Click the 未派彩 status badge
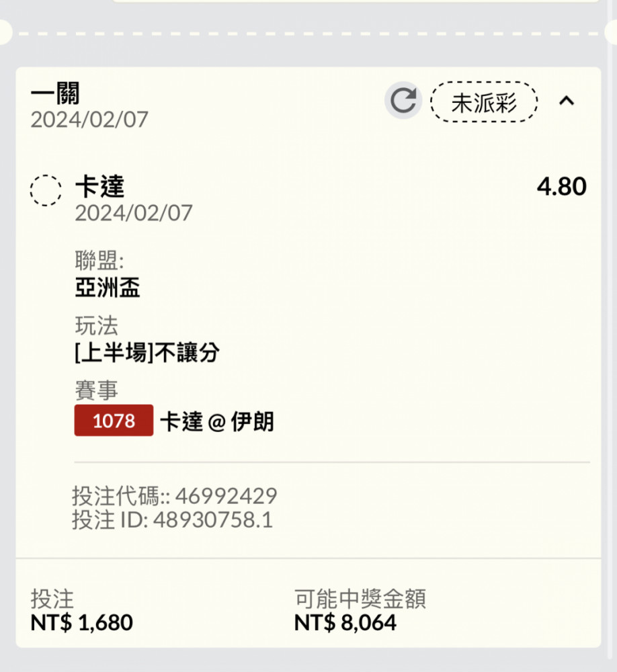This screenshot has height=672, width=617. (x=484, y=102)
